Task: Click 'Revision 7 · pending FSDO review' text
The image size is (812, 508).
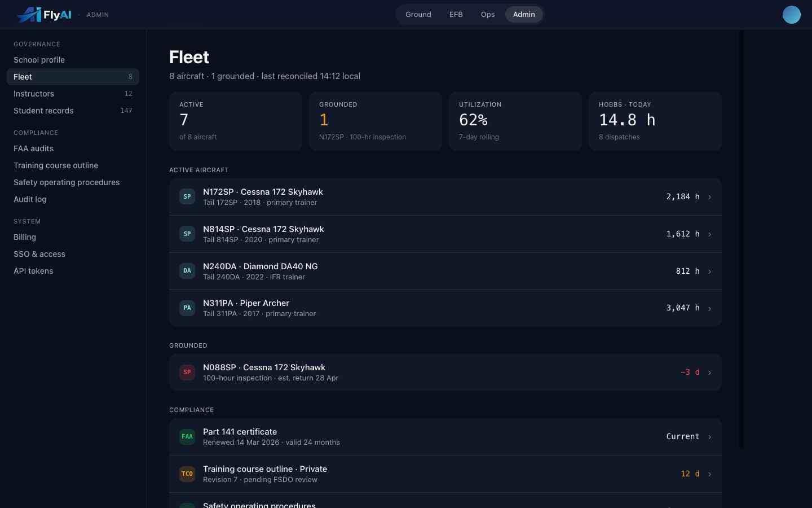Action: coord(260,480)
